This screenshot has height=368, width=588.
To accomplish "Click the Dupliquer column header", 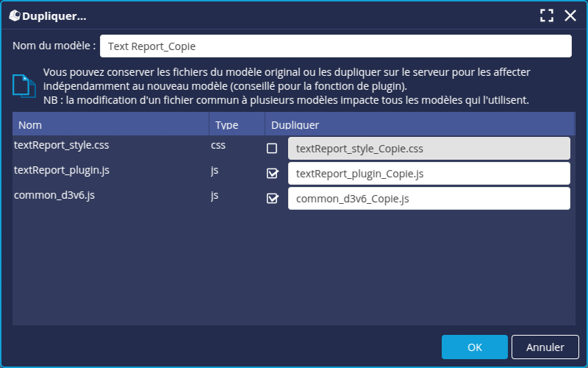I will [x=419, y=125].
